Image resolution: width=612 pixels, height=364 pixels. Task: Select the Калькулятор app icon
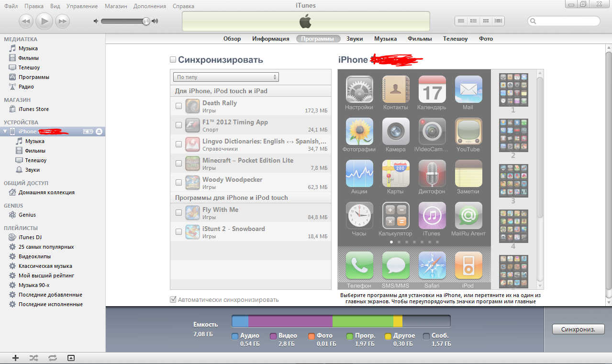[396, 216]
